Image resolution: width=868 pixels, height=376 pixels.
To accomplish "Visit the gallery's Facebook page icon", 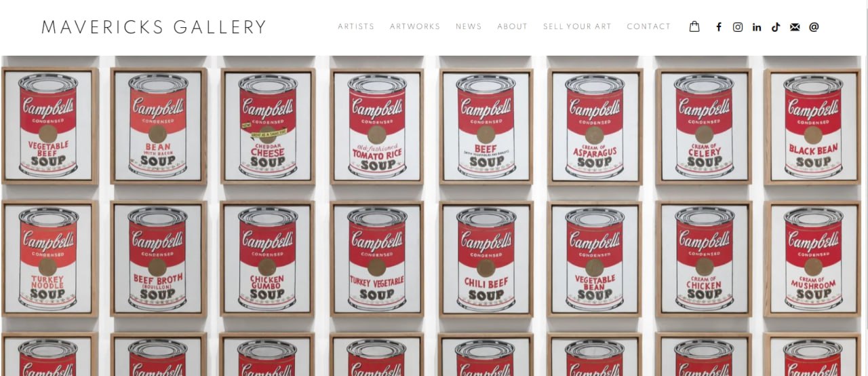I will 719,27.
